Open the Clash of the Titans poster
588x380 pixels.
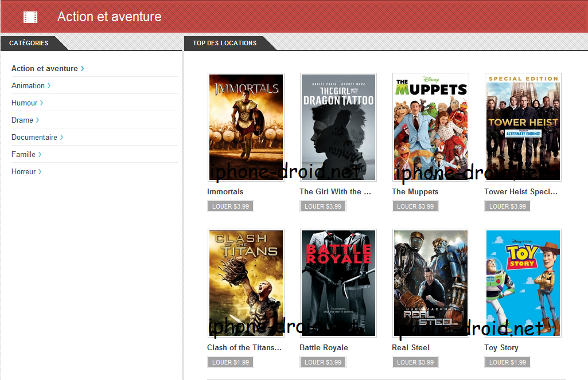click(246, 283)
